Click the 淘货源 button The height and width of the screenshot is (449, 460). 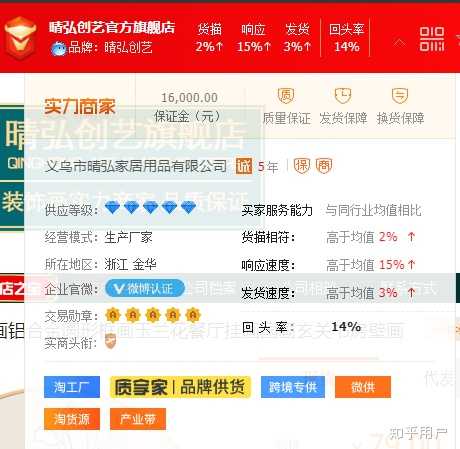tap(72, 419)
